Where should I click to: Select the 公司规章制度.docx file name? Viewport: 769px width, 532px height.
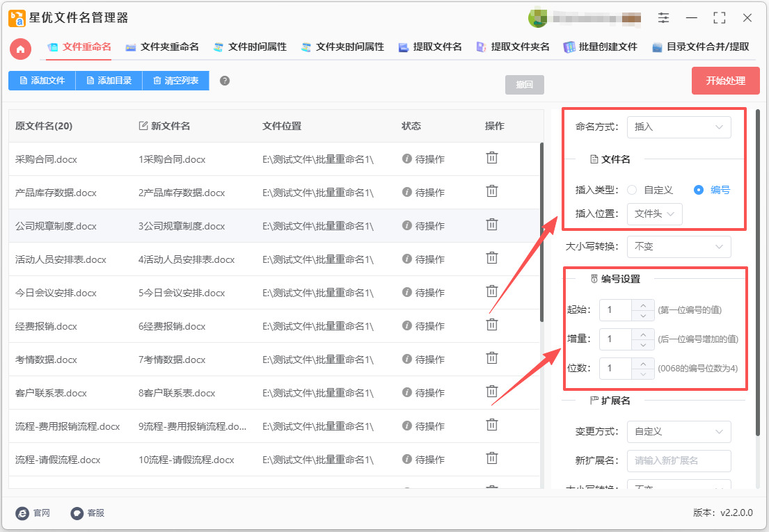[x=56, y=226]
